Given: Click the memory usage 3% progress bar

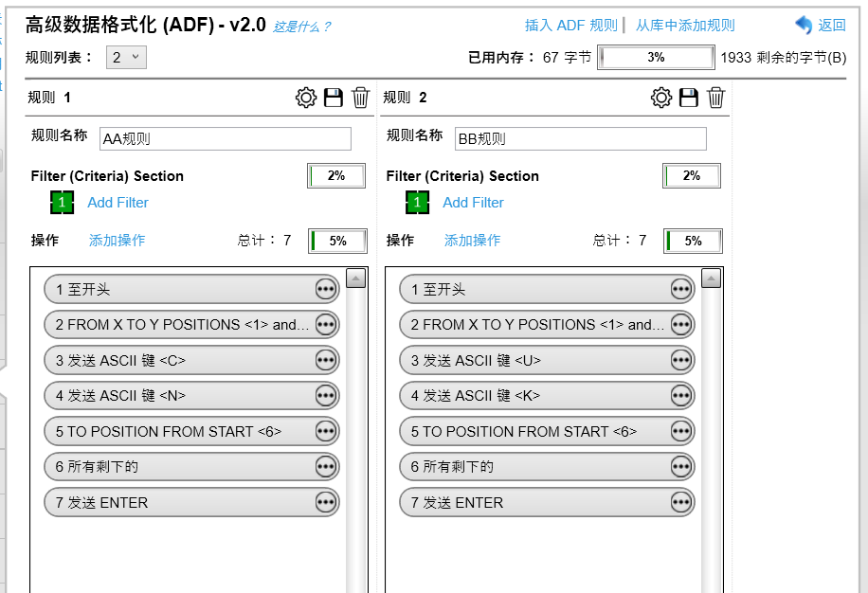Looking at the screenshot, I should coord(656,58).
